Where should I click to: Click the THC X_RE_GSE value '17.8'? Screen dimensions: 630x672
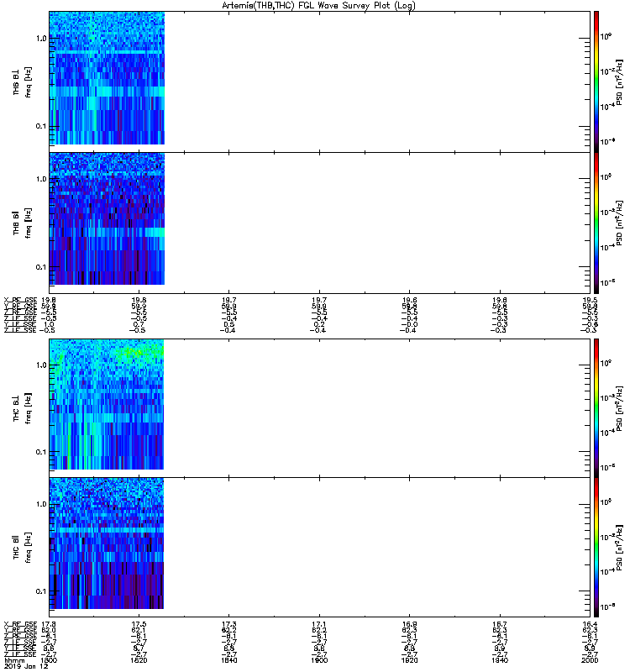click(49, 624)
